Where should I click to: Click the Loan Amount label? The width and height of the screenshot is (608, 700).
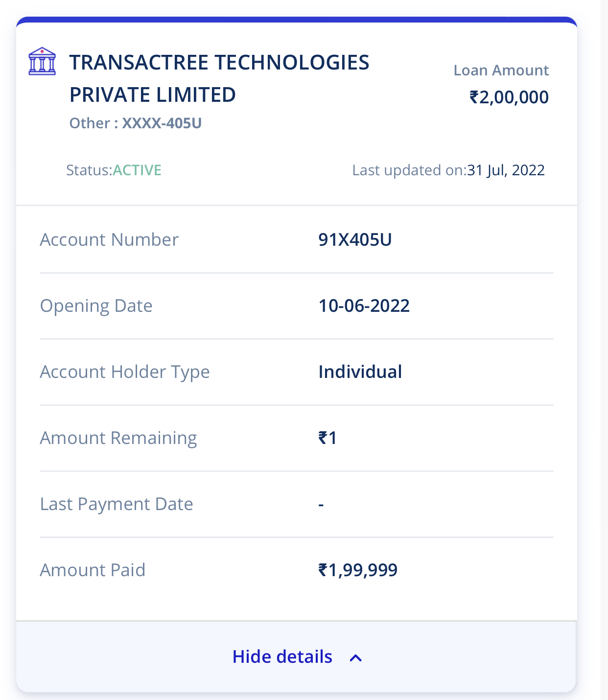[501, 70]
